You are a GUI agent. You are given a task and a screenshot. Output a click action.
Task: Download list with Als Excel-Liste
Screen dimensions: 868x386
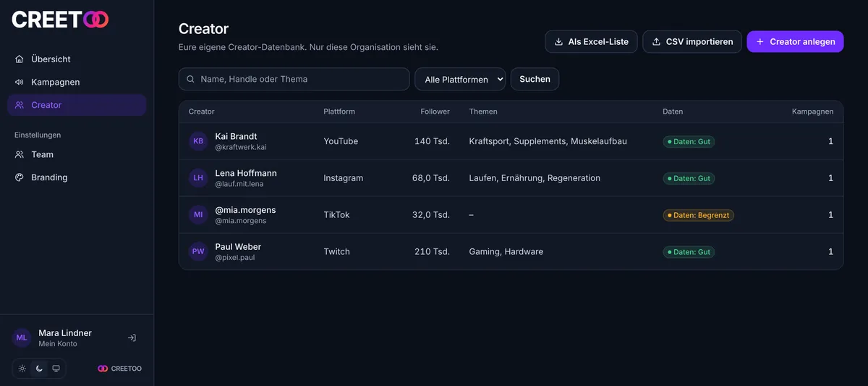[x=592, y=42]
